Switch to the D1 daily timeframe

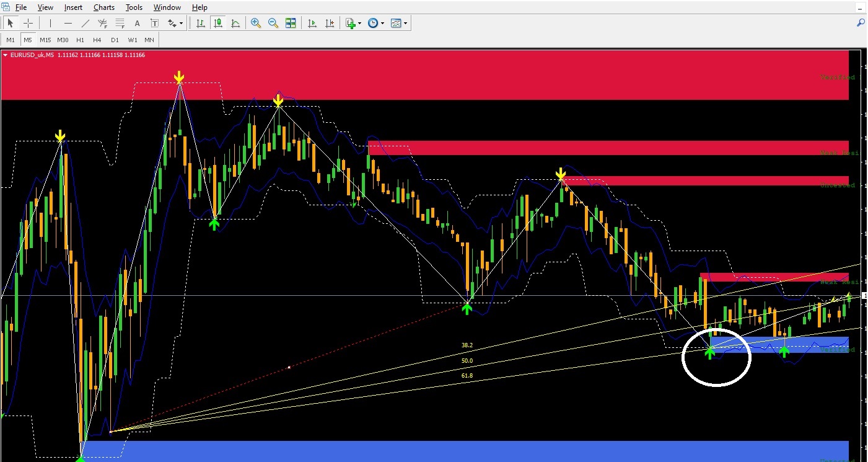point(115,40)
